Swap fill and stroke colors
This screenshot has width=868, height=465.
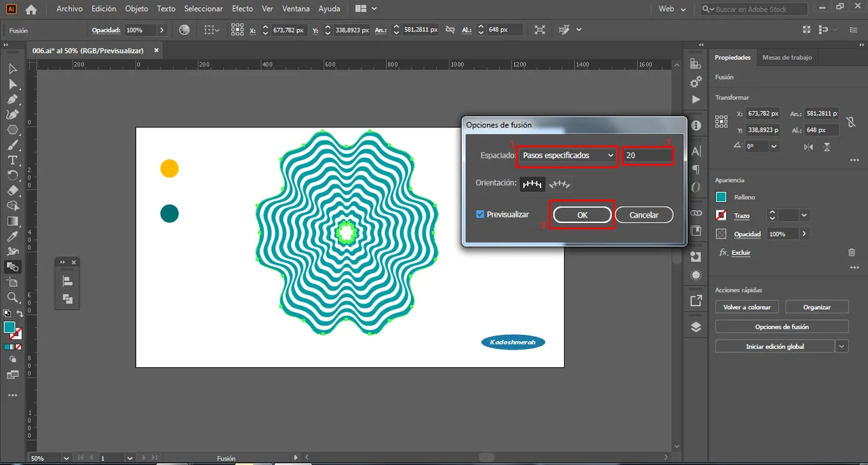[20, 314]
